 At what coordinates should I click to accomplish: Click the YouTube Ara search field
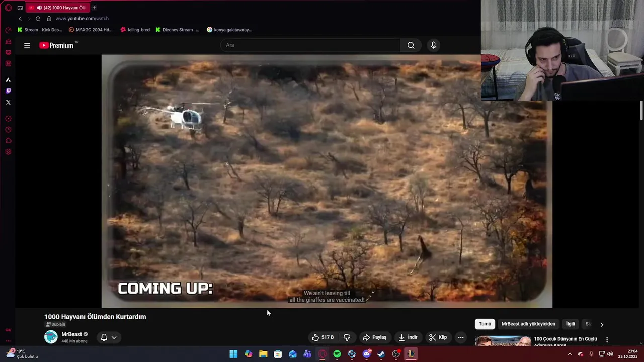[x=310, y=45]
